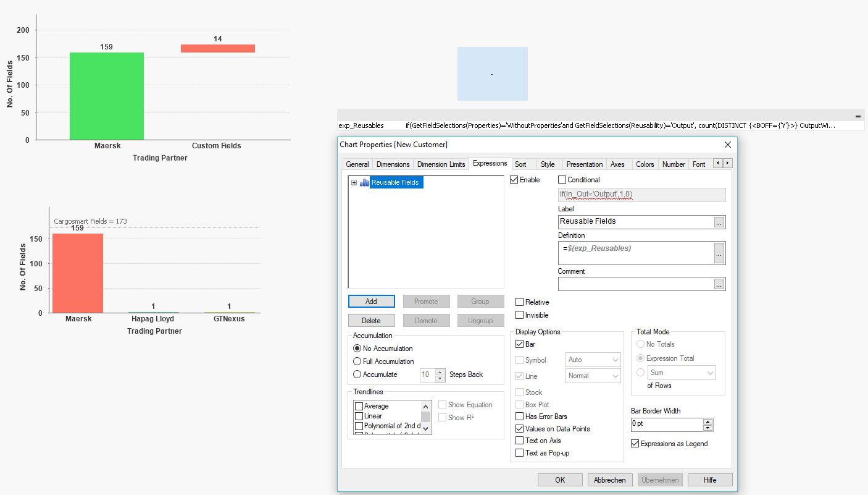Toggle Values on Data Points

[520, 429]
